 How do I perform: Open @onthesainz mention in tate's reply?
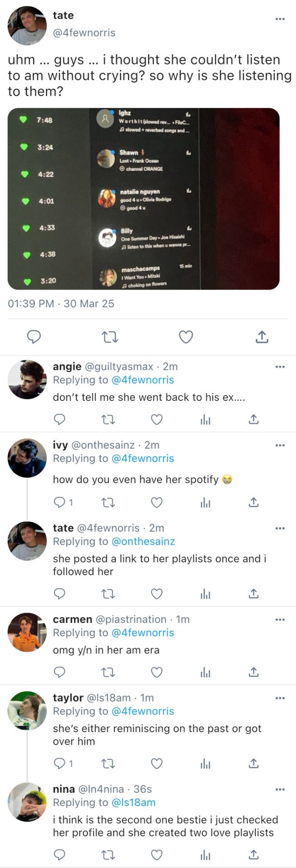point(143,541)
